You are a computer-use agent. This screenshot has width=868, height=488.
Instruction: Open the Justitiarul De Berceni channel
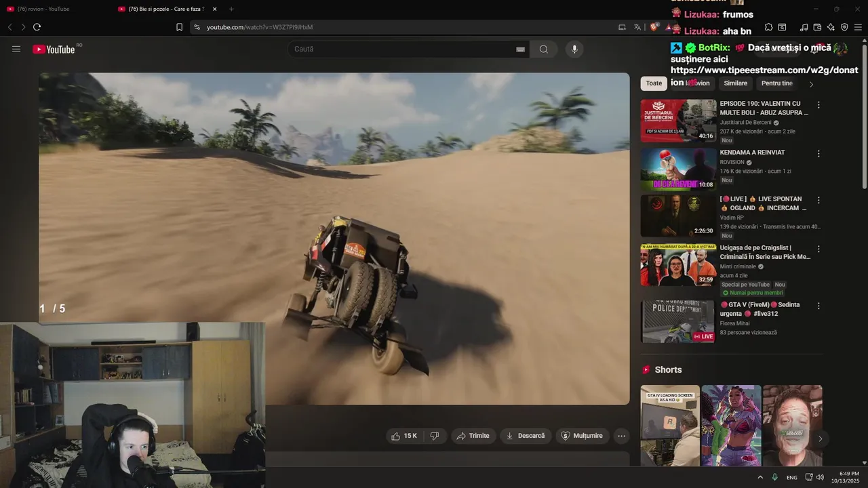(x=745, y=123)
